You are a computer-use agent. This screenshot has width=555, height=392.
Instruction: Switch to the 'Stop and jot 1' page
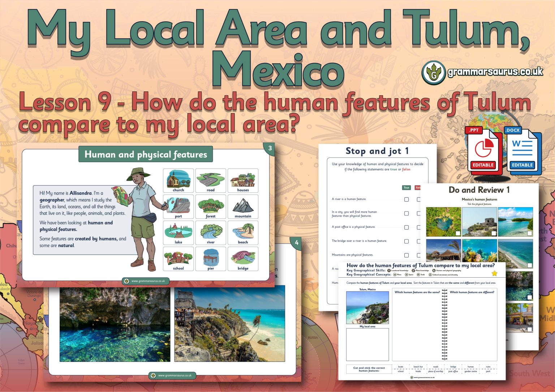(x=378, y=151)
